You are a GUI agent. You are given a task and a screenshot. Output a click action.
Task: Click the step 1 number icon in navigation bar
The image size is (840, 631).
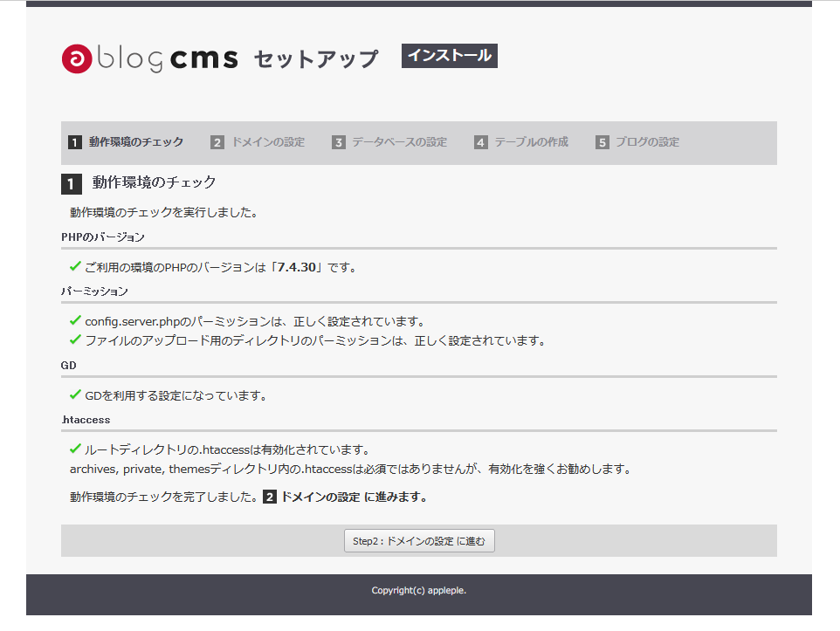click(75, 142)
